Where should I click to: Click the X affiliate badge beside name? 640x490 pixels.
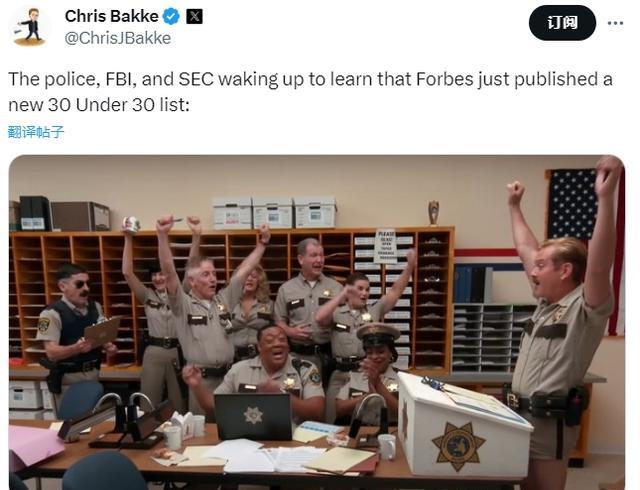[194, 17]
